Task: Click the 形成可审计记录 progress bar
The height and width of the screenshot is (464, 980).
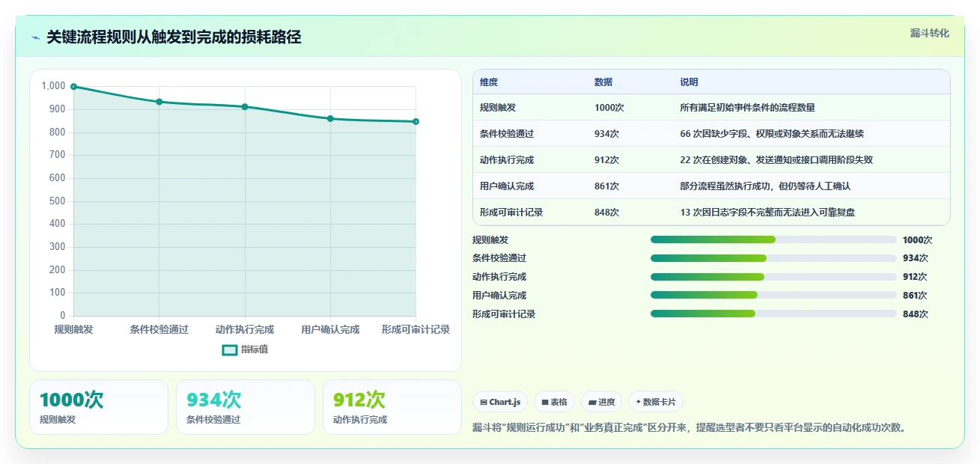Action: click(773, 314)
